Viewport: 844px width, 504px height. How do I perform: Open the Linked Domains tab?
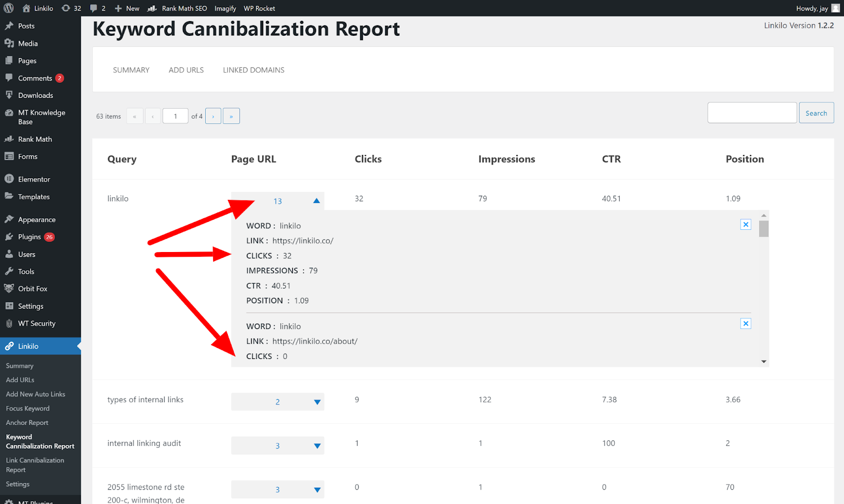point(254,70)
